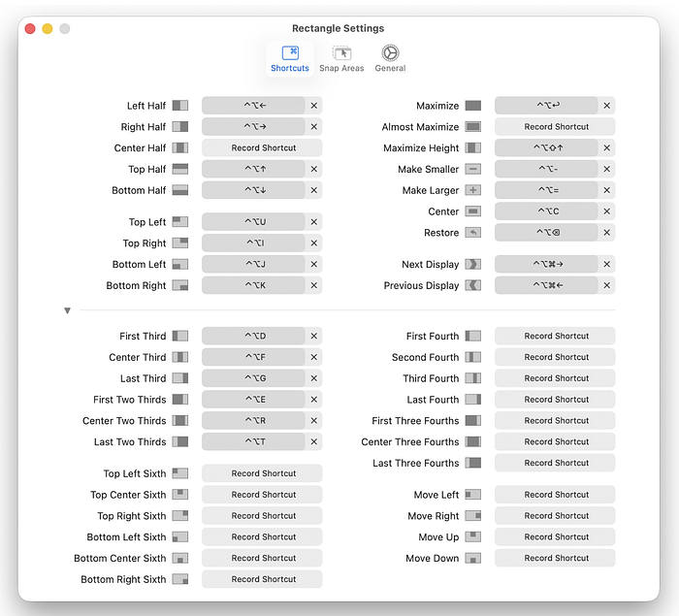Click the Center window icon
The image size is (679, 616).
[x=473, y=211]
